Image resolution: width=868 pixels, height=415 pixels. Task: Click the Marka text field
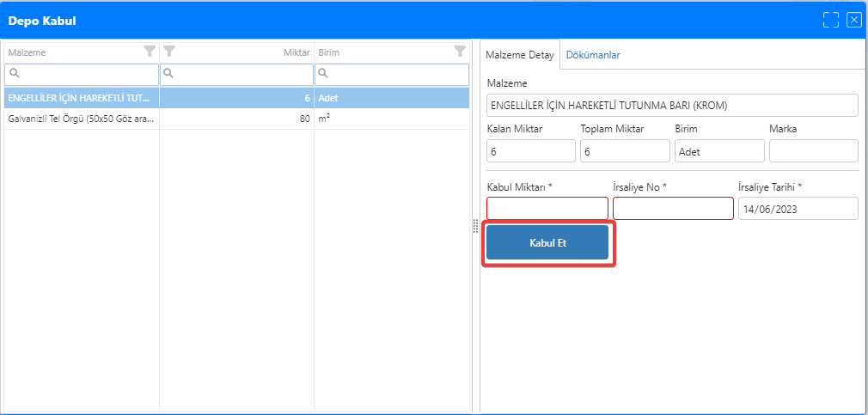(x=813, y=151)
